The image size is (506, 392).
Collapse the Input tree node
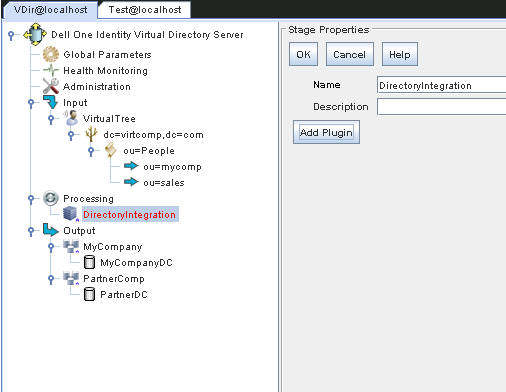coord(31,103)
